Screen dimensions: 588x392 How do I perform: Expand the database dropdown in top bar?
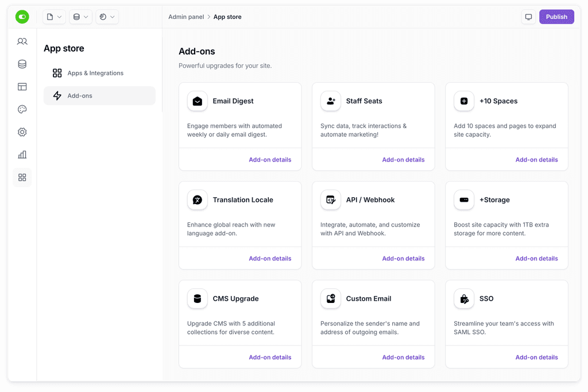pos(80,17)
